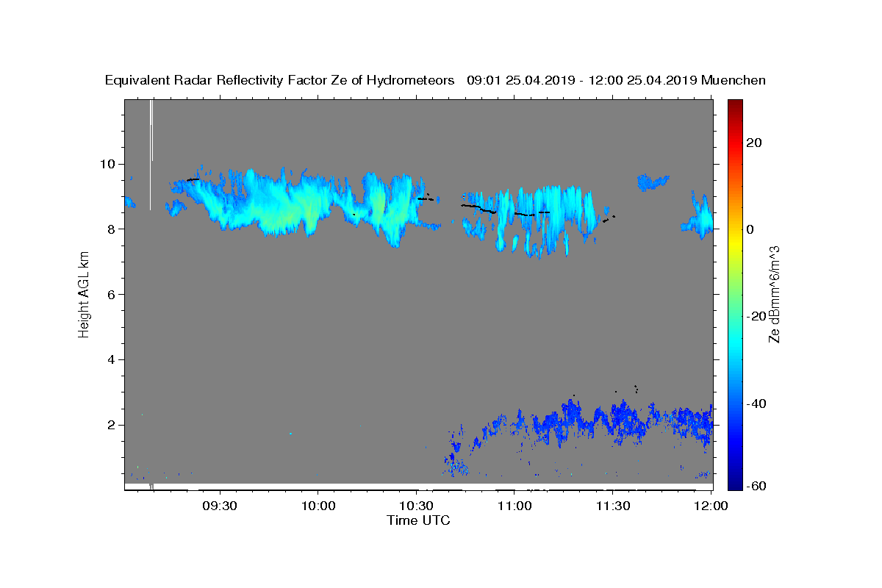The width and height of the screenshot is (882, 588).
Task: Click the 12:00 time tick label
Action: coord(711,506)
